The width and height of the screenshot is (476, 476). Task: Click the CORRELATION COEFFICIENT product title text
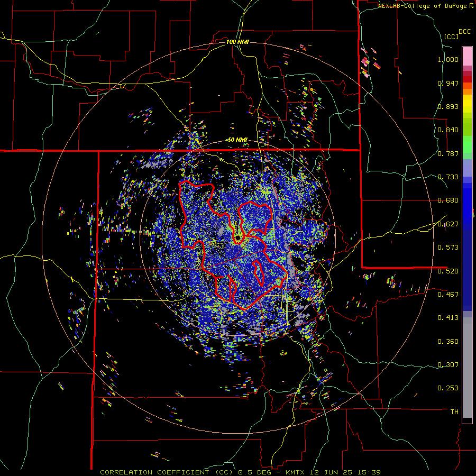pyautogui.click(x=154, y=472)
